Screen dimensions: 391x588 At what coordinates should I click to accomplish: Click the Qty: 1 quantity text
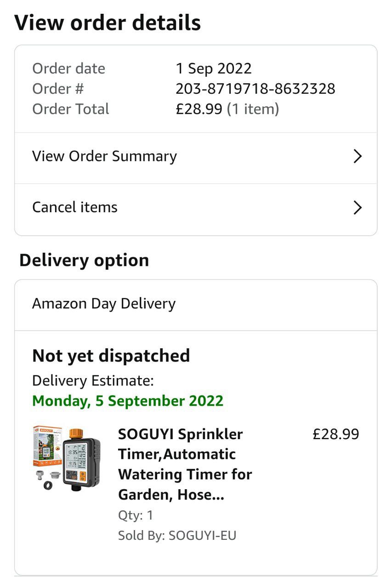[136, 515]
